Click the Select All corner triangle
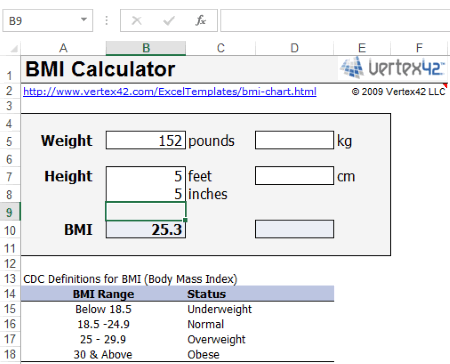 13,49
